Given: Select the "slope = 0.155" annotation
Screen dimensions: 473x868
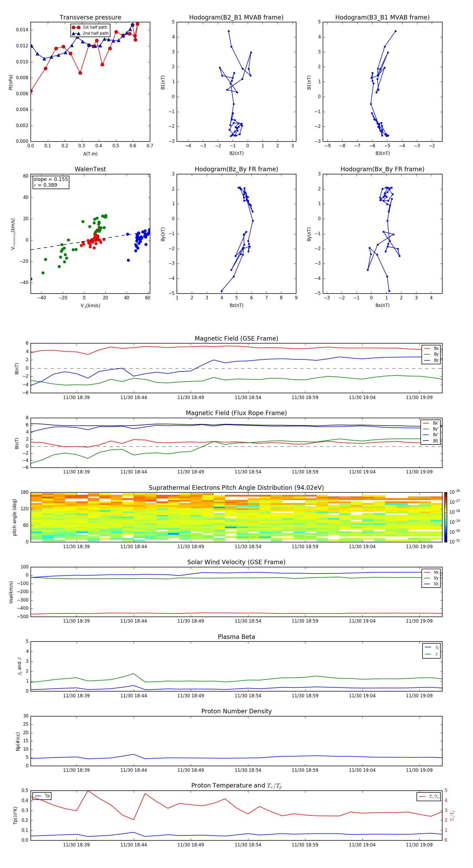Looking at the screenshot, I should pos(51,179).
